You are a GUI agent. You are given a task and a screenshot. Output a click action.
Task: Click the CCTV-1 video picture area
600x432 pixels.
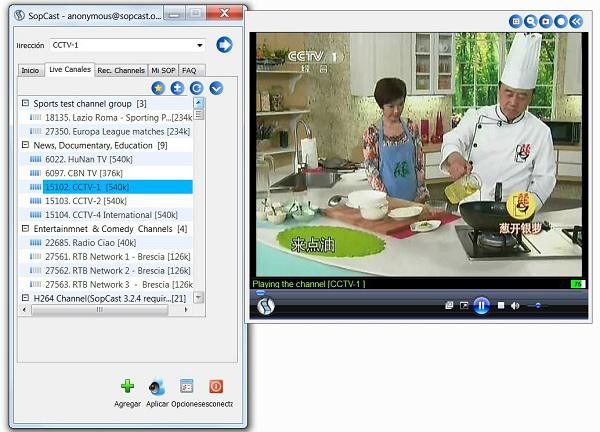point(419,154)
